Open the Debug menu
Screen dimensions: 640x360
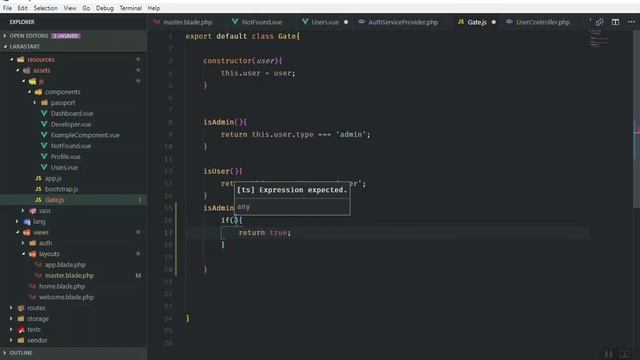coord(104,8)
